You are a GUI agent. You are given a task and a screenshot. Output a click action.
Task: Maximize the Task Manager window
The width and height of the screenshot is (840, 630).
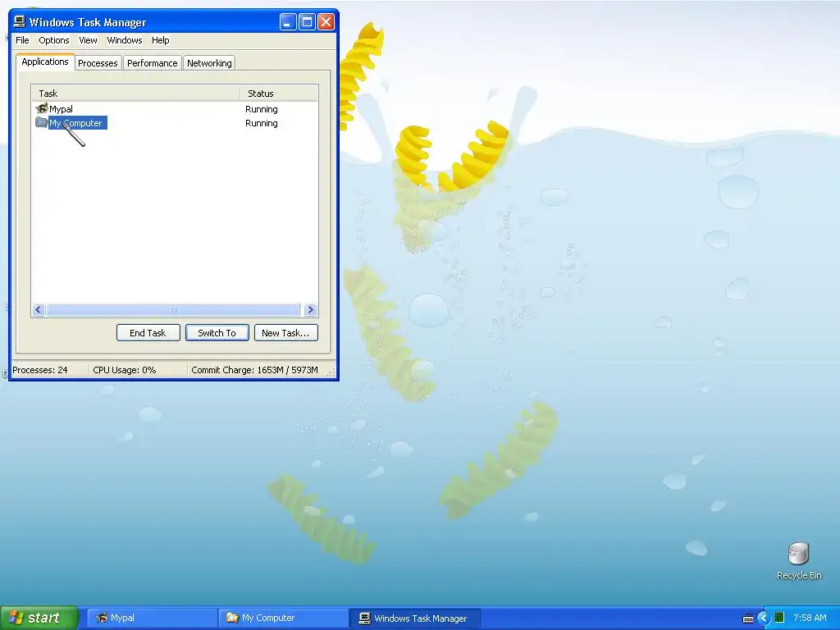coord(307,22)
